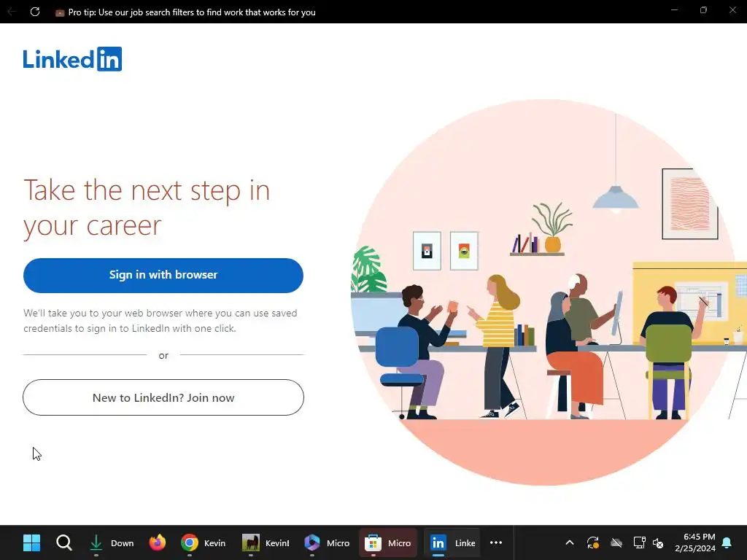Open notifications bell icon
The height and width of the screenshot is (560, 747).
coord(727,542)
